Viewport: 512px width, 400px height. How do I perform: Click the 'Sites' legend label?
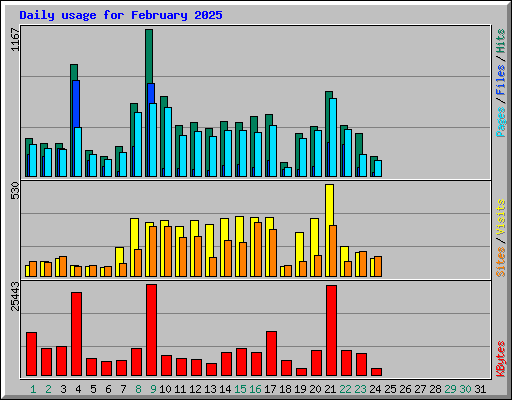pyautogui.click(x=501, y=262)
